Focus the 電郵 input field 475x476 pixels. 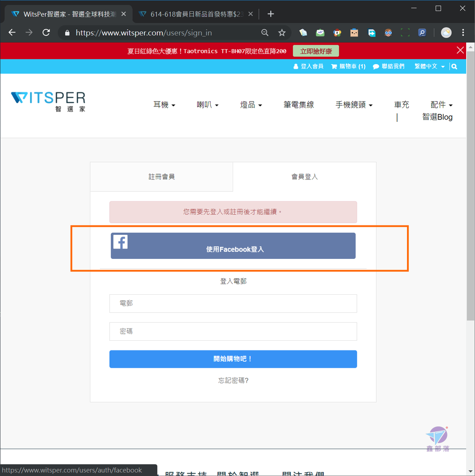[233, 304]
